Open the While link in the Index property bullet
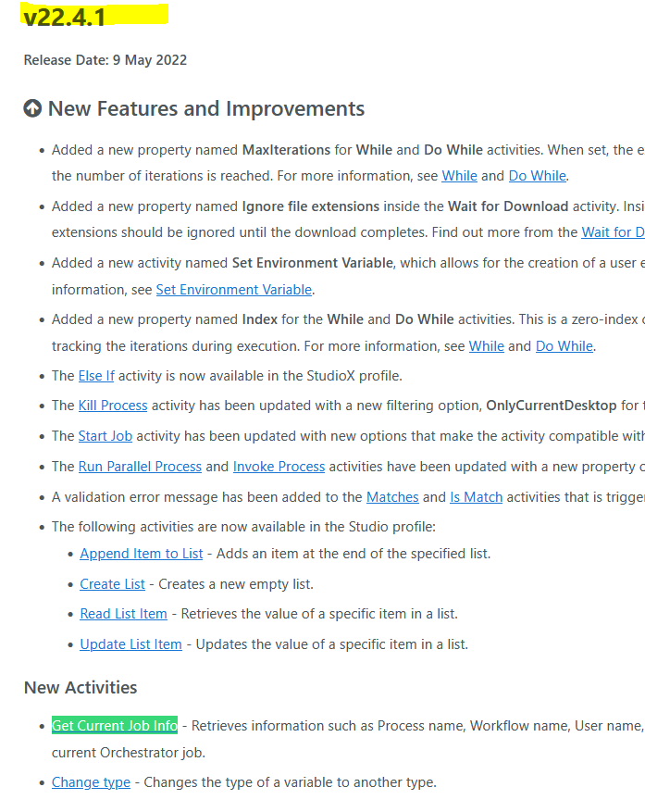This screenshot has height=812, width=645. 486,346
